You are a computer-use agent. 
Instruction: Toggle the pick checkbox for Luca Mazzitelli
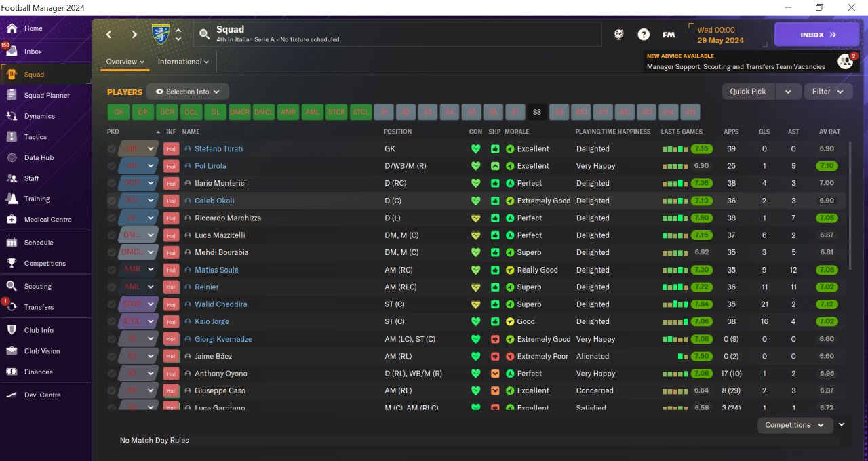[112, 235]
